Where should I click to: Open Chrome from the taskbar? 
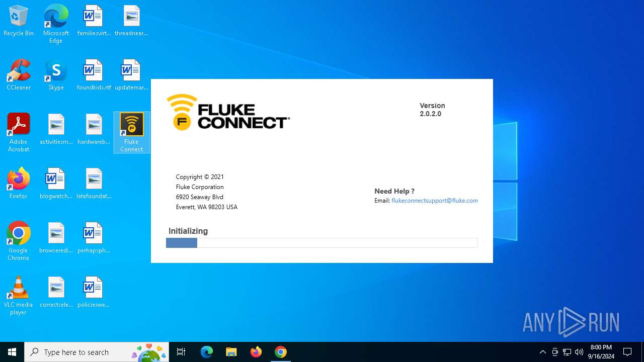click(x=281, y=352)
